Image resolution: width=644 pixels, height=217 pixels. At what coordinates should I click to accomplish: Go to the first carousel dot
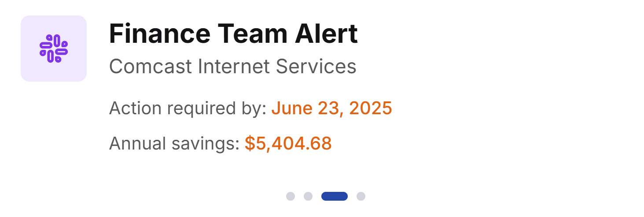[291, 196]
